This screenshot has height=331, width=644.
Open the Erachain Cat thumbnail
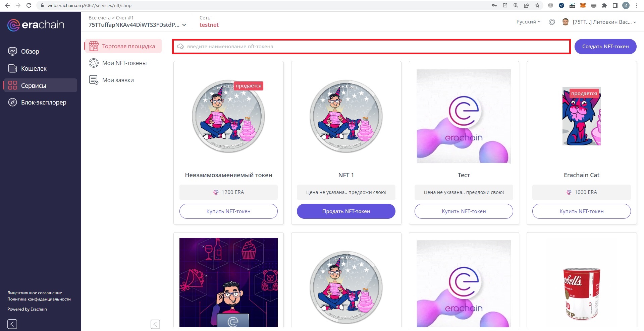(x=581, y=116)
